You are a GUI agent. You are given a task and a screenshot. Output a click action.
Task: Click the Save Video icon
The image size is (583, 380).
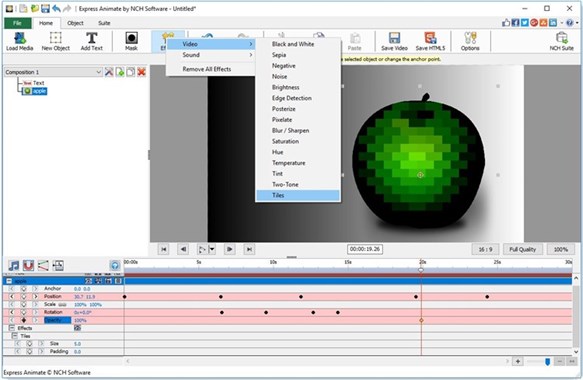[x=394, y=41]
